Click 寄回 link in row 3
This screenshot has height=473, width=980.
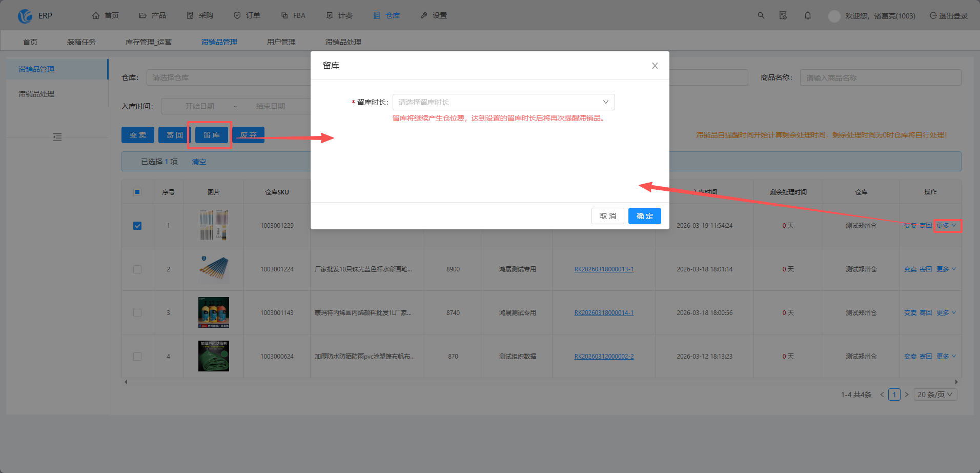pos(926,313)
